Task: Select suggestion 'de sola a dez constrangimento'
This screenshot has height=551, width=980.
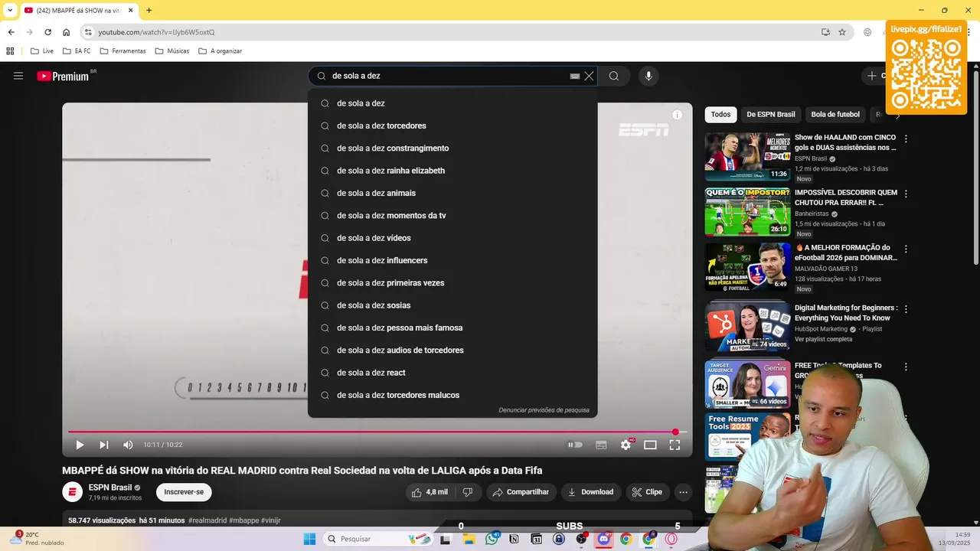Action: [452, 148]
